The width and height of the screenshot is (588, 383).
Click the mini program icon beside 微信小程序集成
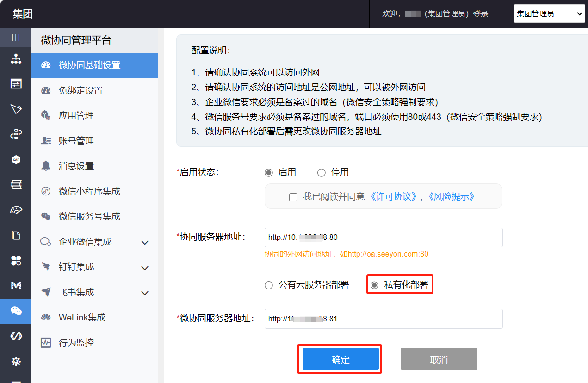point(46,191)
